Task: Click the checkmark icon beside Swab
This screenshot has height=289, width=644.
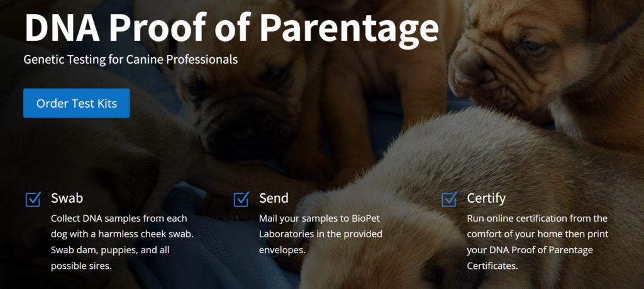Action: (x=33, y=199)
